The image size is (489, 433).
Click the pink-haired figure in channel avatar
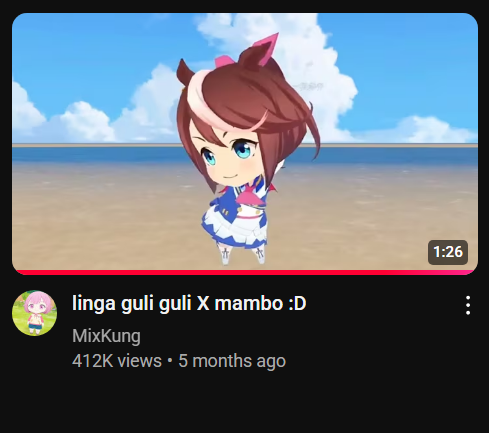coord(34,312)
